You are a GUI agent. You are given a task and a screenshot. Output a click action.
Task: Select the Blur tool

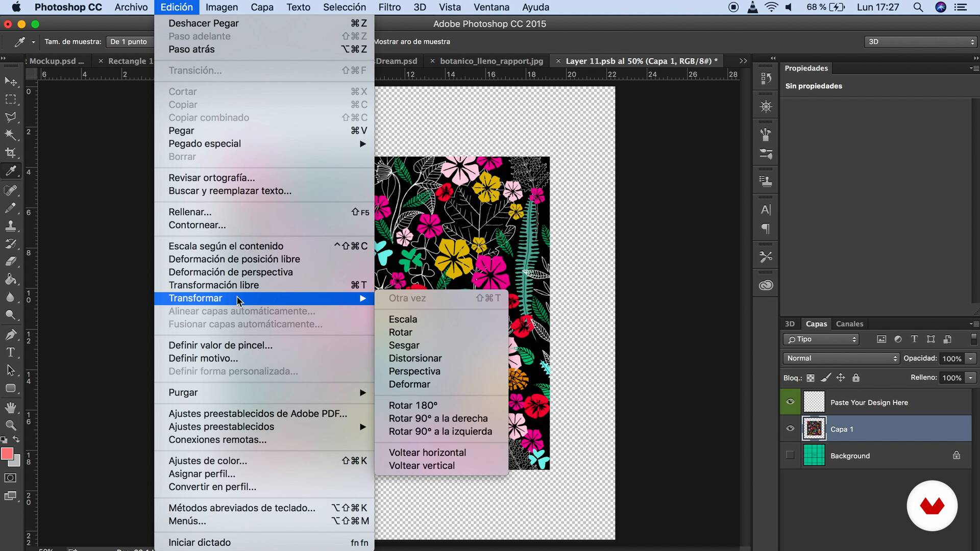click(11, 297)
